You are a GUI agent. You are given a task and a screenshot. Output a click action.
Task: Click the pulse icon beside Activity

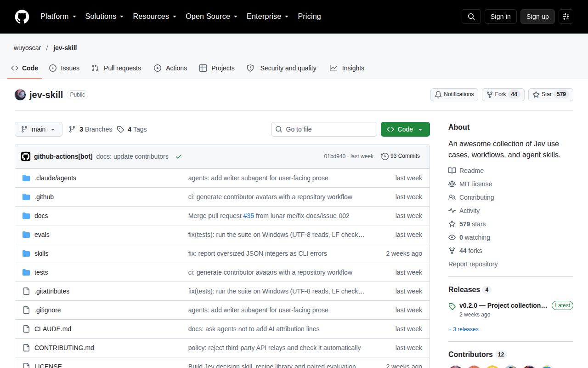[452, 211]
